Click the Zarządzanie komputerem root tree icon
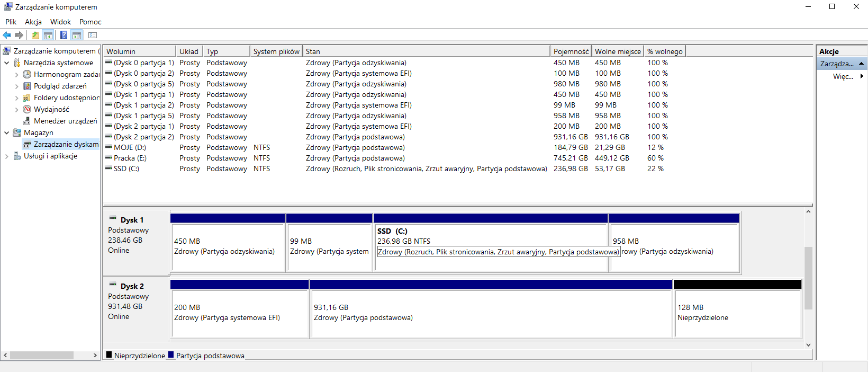This screenshot has height=372, width=868. pos(7,51)
